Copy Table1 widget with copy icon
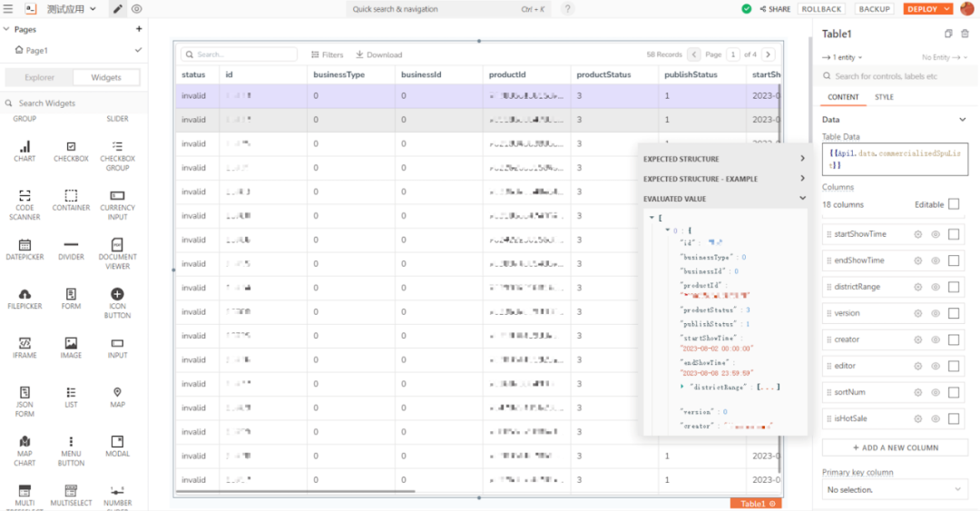This screenshot has height=511, width=980. [x=948, y=34]
